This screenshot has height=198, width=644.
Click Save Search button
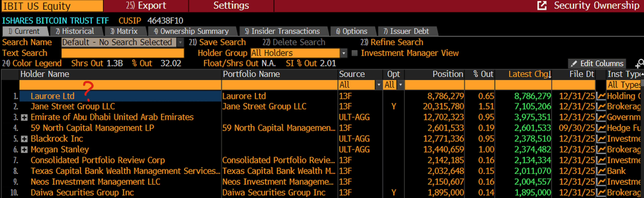[217, 42]
